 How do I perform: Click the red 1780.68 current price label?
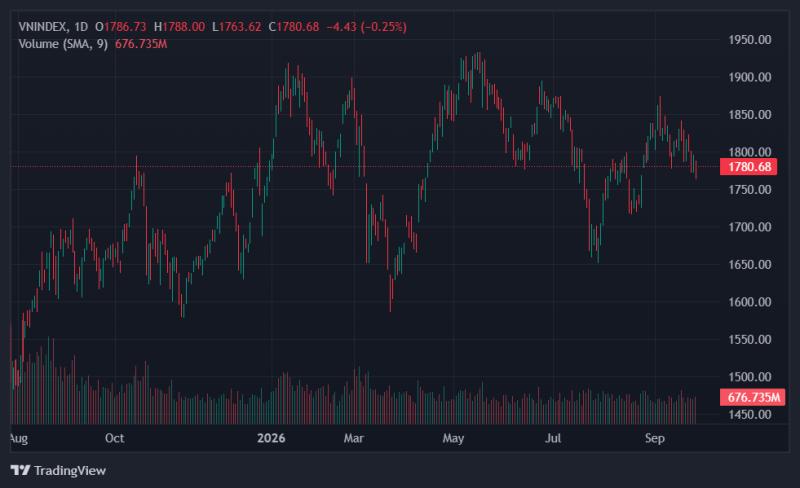pyautogui.click(x=748, y=167)
